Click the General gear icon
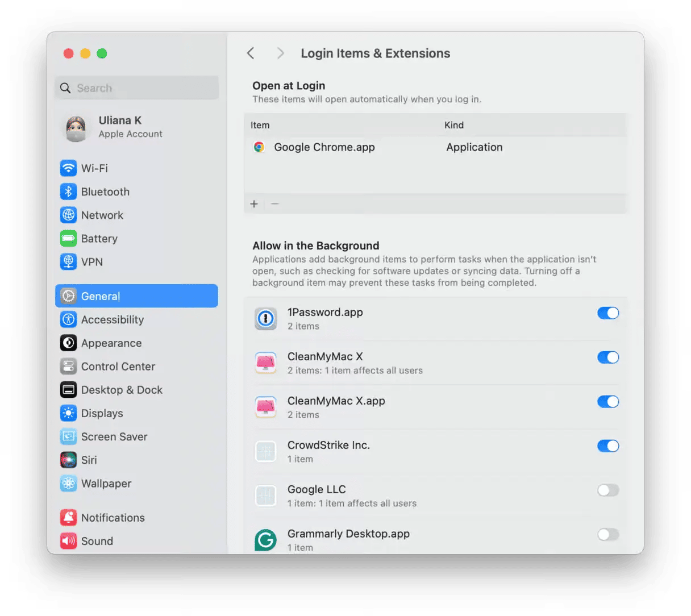691x616 pixels. (68, 296)
